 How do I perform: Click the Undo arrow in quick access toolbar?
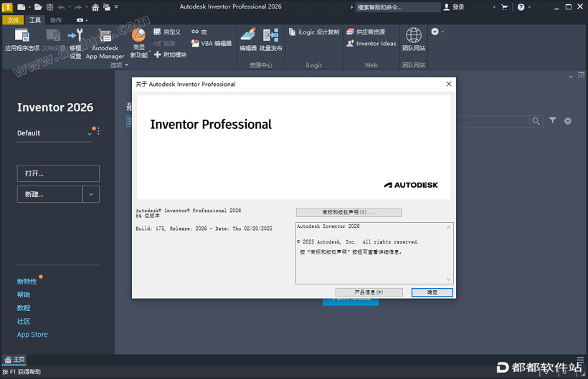click(x=61, y=7)
